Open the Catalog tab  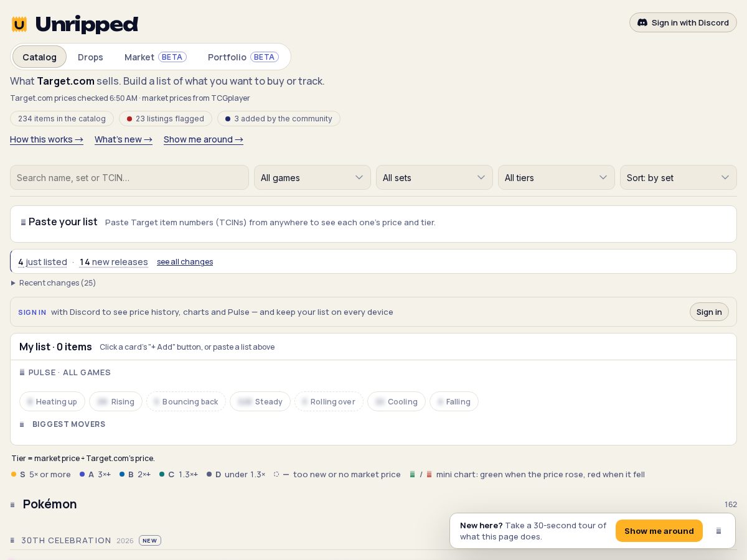39,57
